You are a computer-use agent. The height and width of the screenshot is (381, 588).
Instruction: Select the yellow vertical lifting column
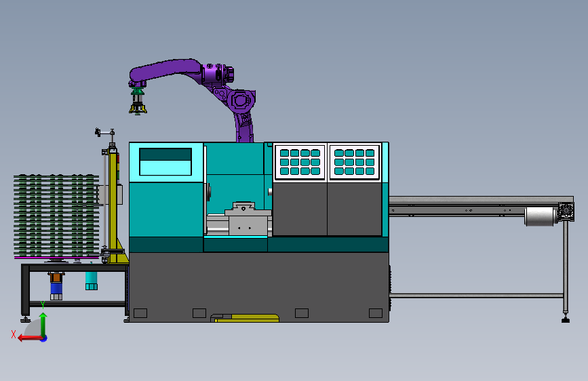click(x=113, y=206)
